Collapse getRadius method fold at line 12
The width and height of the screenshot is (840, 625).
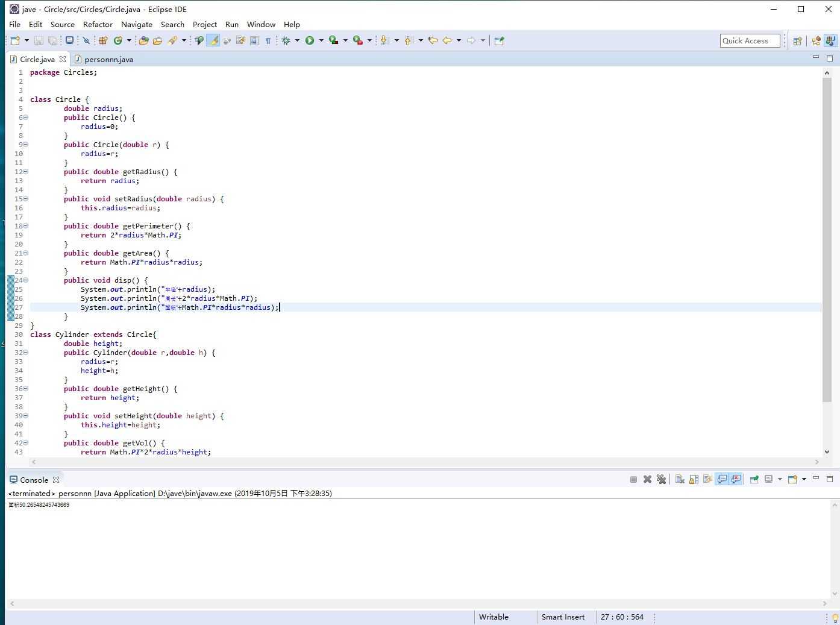(25, 171)
